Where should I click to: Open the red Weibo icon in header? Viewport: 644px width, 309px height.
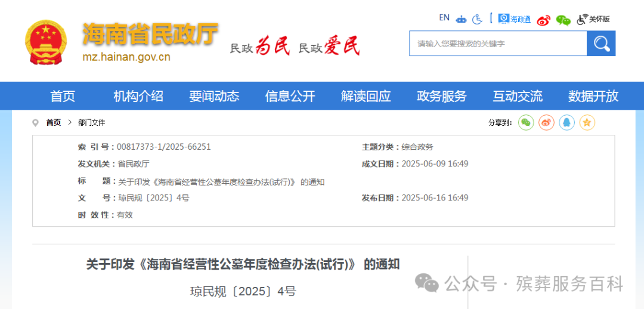[544, 20]
